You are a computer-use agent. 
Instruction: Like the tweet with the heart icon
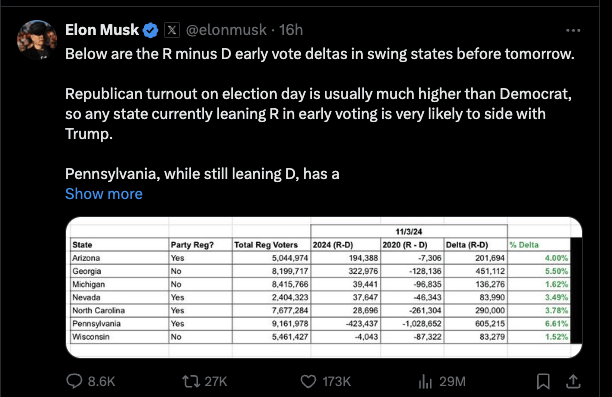tap(308, 381)
